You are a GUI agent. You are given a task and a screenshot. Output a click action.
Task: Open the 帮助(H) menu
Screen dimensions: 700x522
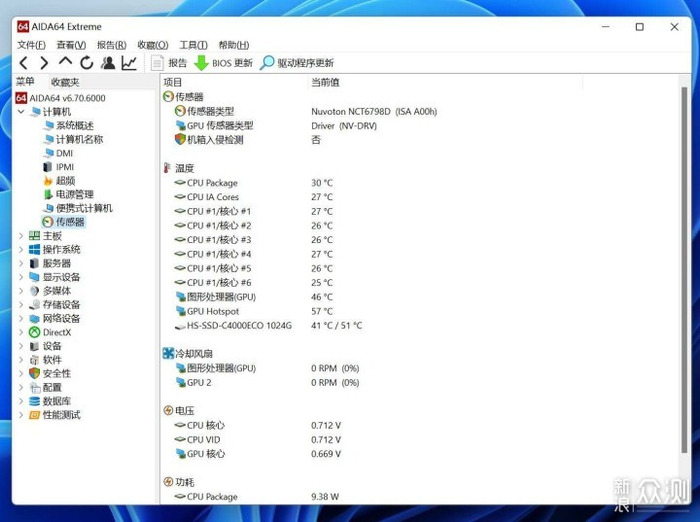click(233, 45)
